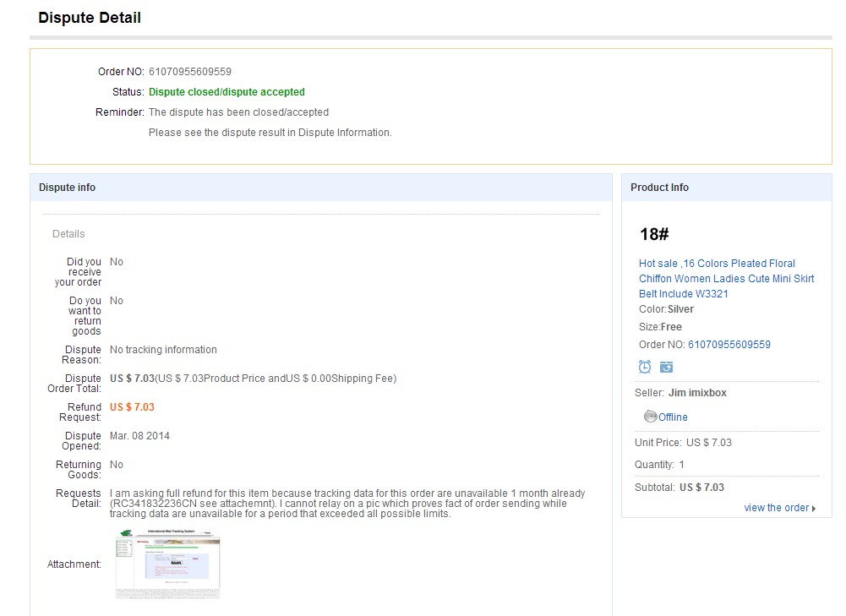Click the 18# product label
This screenshot has width=846, height=616.
[x=654, y=235]
